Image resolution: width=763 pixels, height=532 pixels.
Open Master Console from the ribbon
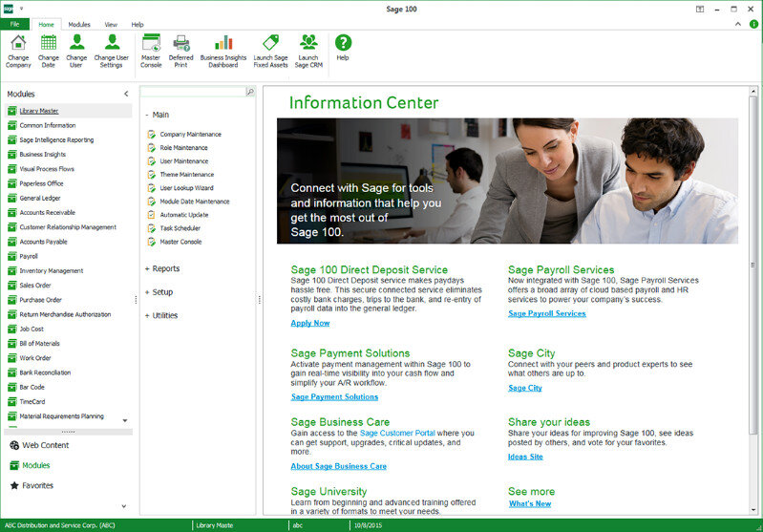click(x=151, y=43)
